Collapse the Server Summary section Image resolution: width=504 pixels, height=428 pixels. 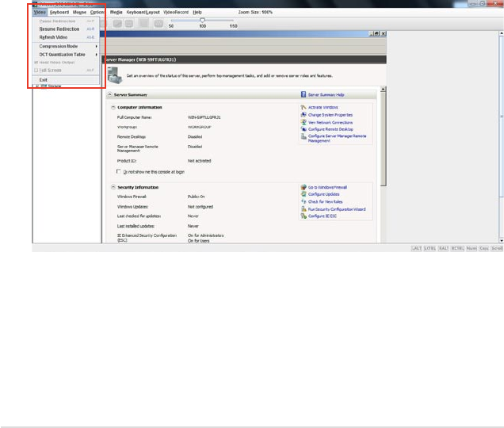109,94
